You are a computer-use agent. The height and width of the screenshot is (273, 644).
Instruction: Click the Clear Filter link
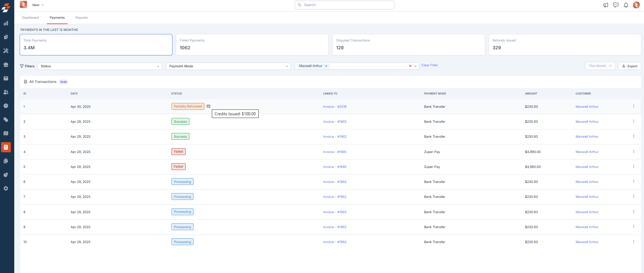click(x=429, y=65)
